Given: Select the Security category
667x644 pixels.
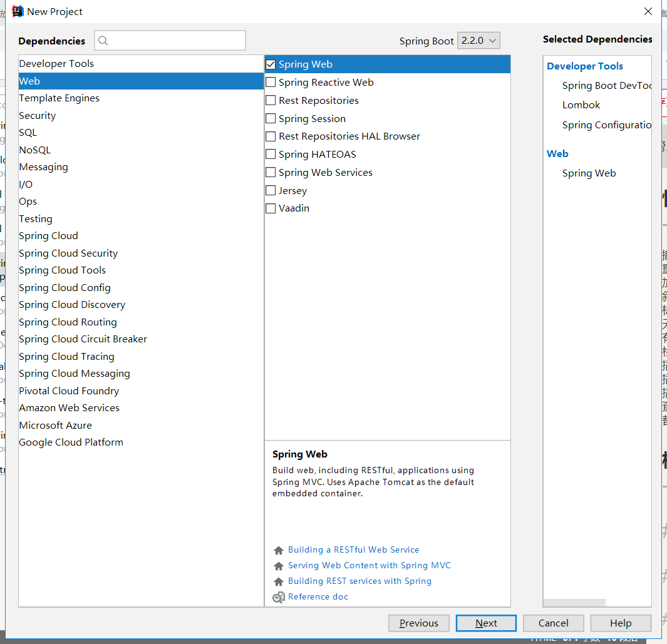Looking at the screenshot, I should 141,116.
